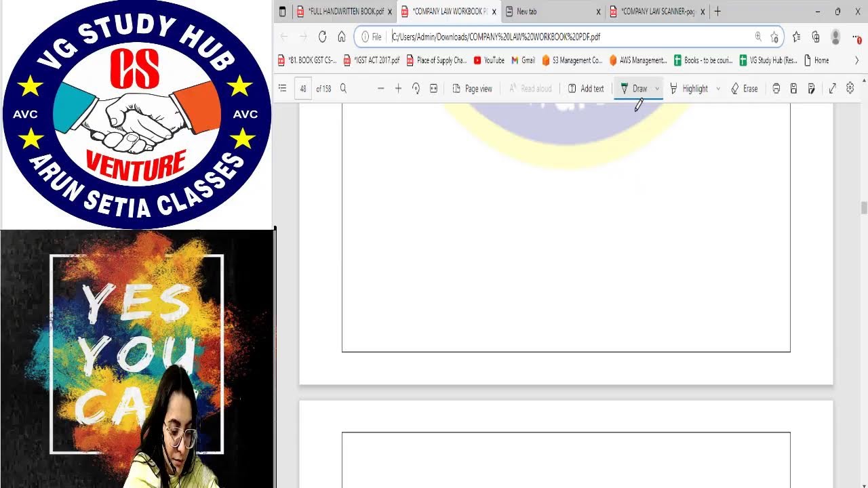The width and height of the screenshot is (868, 488).
Task: Open the PDF find search icon
Action: tap(343, 89)
